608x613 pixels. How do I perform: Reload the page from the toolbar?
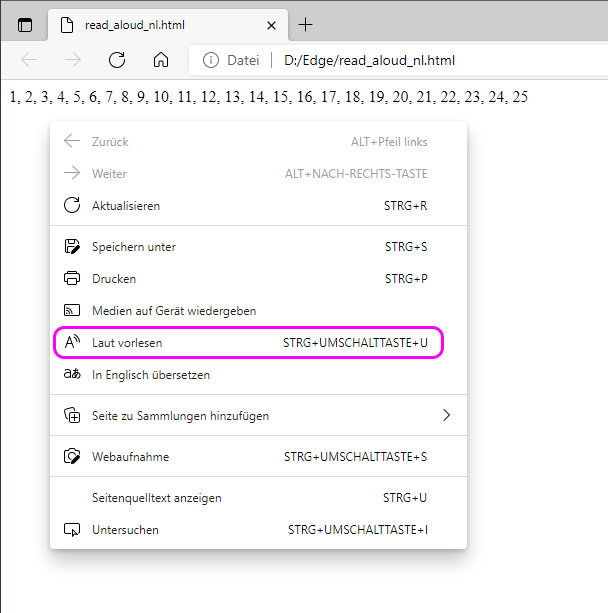click(x=117, y=60)
